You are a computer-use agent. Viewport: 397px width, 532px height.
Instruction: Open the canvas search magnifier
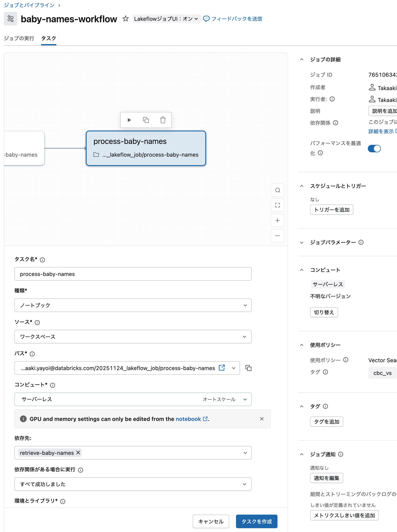(x=277, y=190)
